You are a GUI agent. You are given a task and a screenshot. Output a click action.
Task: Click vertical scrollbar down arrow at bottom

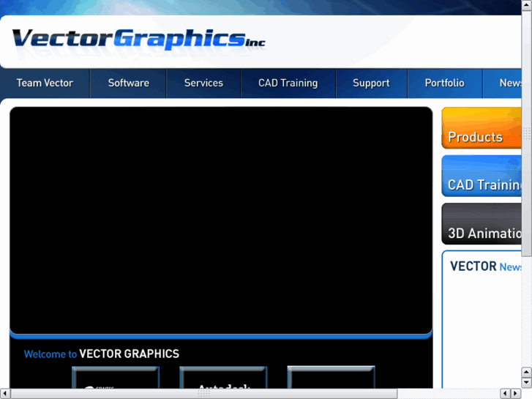527,383
